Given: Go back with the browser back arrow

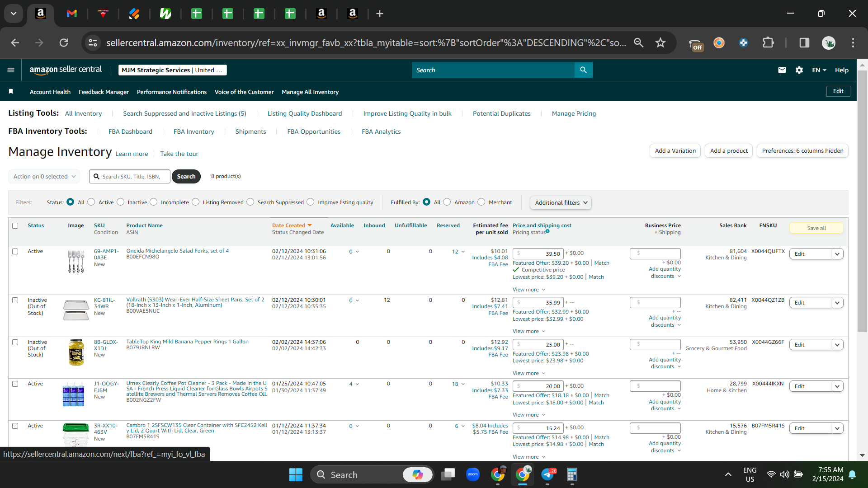Looking at the screenshot, I should pyautogui.click(x=15, y=42).
